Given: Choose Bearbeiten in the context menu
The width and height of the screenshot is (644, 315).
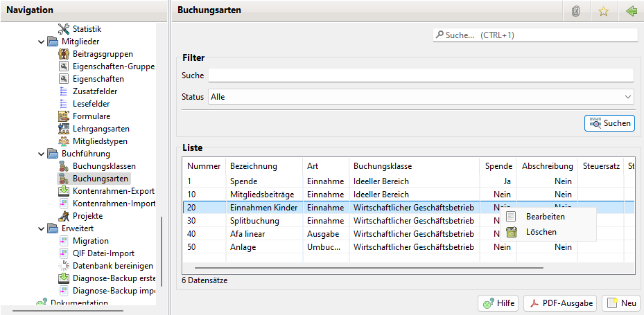Looking at the screenshot, I should (545, 217).
